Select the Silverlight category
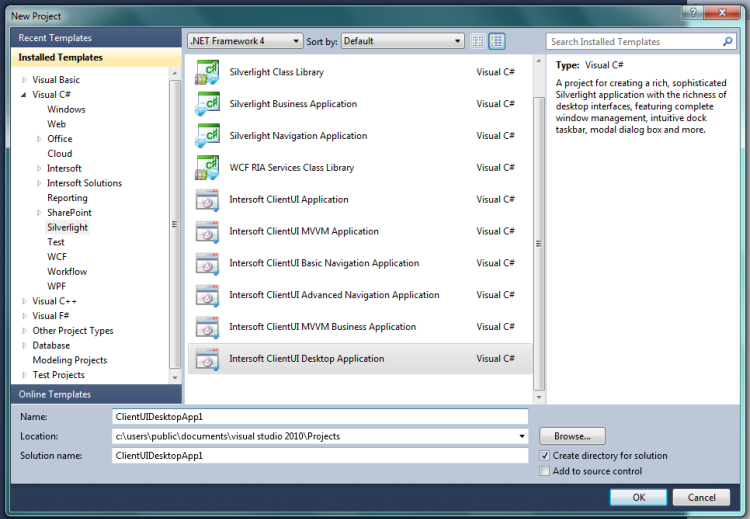 67,228
